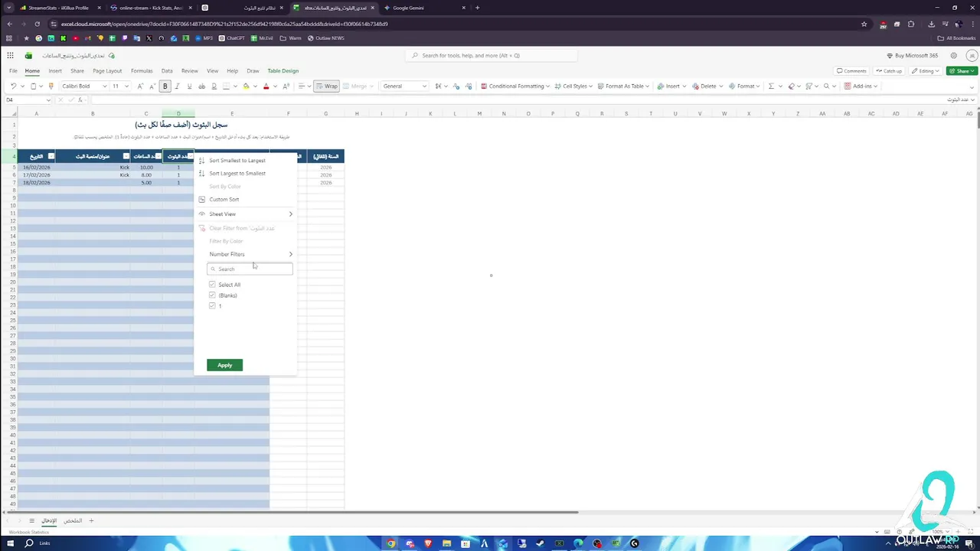This screenshot has width=980, height=551.
Task: Add a new sheet with plus icon
Action: (91, 520)
